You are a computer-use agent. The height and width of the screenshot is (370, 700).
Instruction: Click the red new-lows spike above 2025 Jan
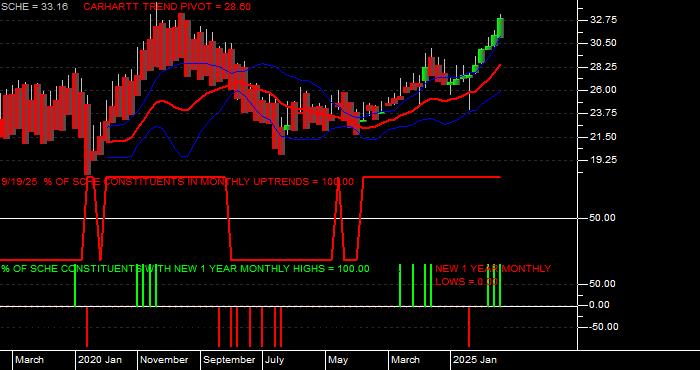469,327
